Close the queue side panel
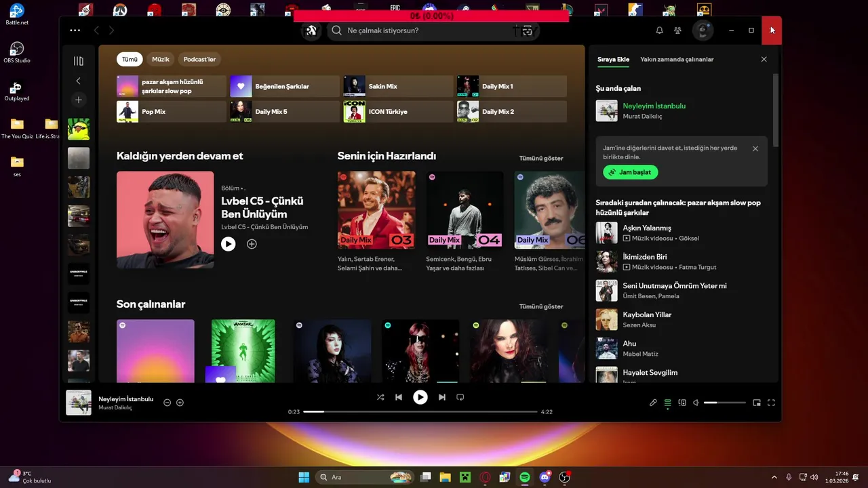 tap(764, 60)
